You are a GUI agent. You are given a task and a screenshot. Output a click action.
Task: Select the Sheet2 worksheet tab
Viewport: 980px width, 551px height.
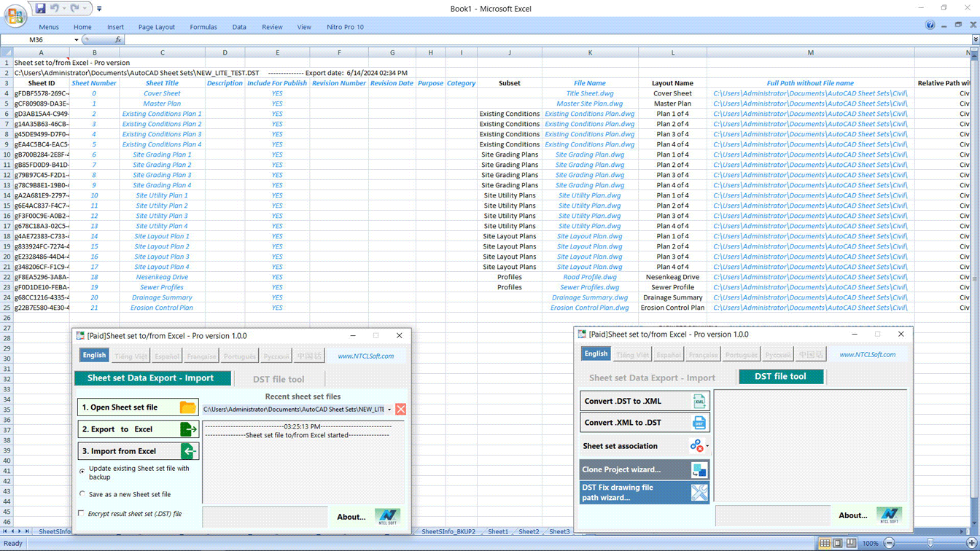tap(529, 532)
